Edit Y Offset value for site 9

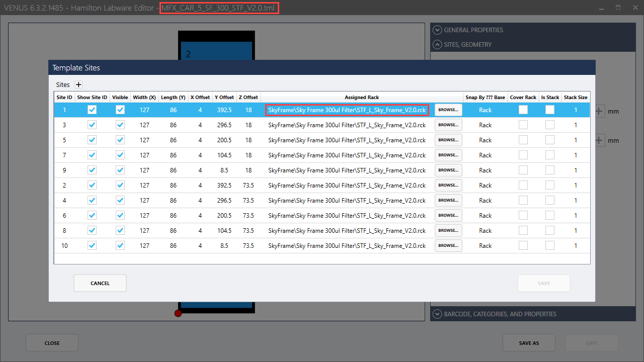[224, 170]
